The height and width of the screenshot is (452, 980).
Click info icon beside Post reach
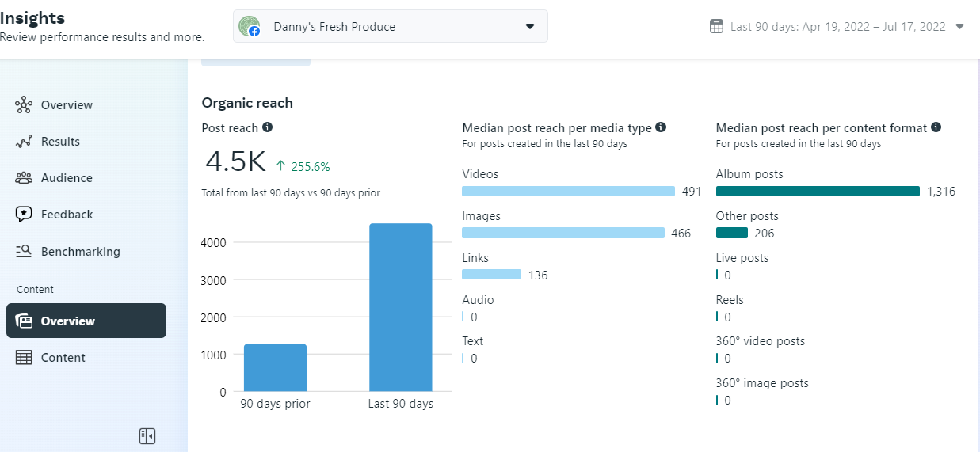[268, 127]
